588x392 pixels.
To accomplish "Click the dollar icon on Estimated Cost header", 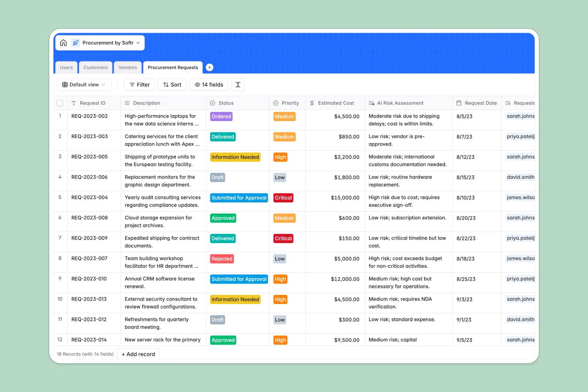I will (x=311, y=103).
